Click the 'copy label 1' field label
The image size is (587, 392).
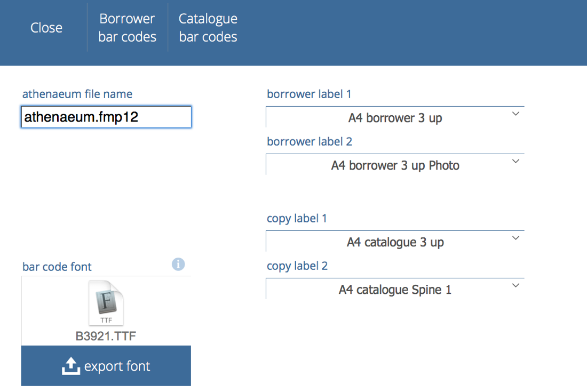tap(297, 218)
